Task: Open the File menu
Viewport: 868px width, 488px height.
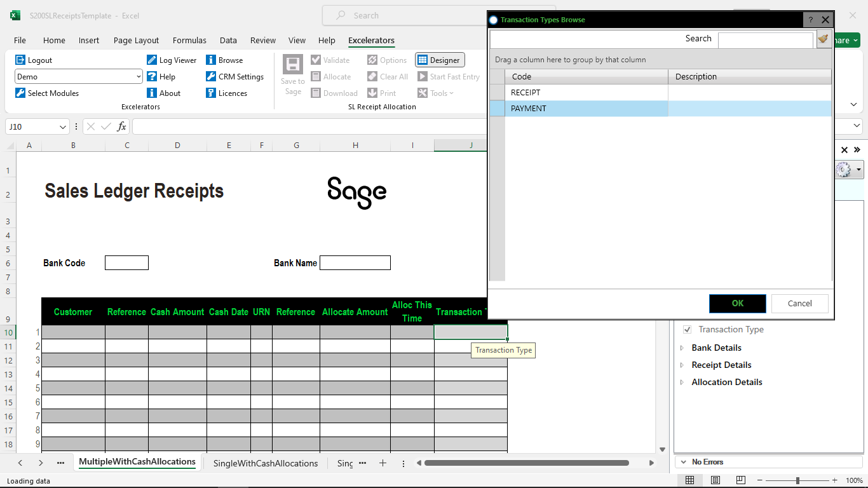Action: pos(20,40)
